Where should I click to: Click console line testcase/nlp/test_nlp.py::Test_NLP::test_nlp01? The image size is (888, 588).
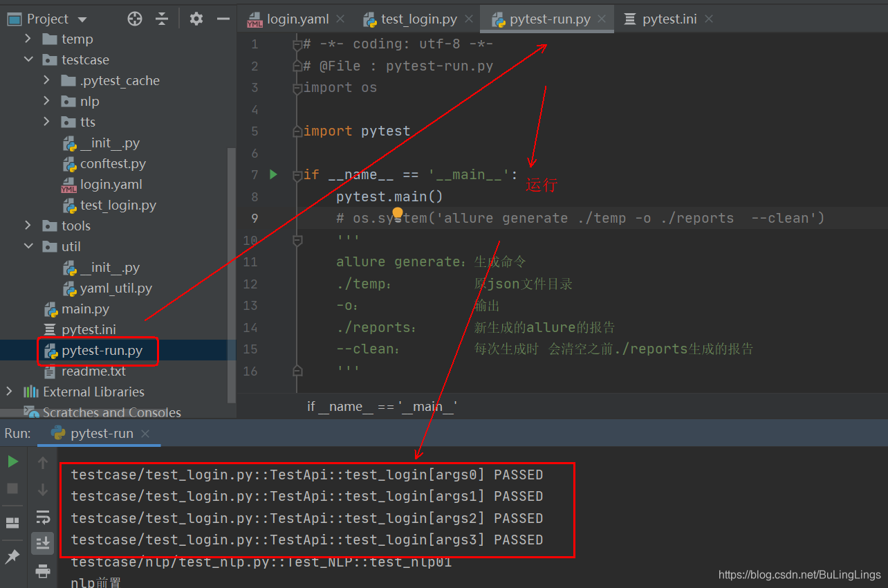tap(261, 562)
